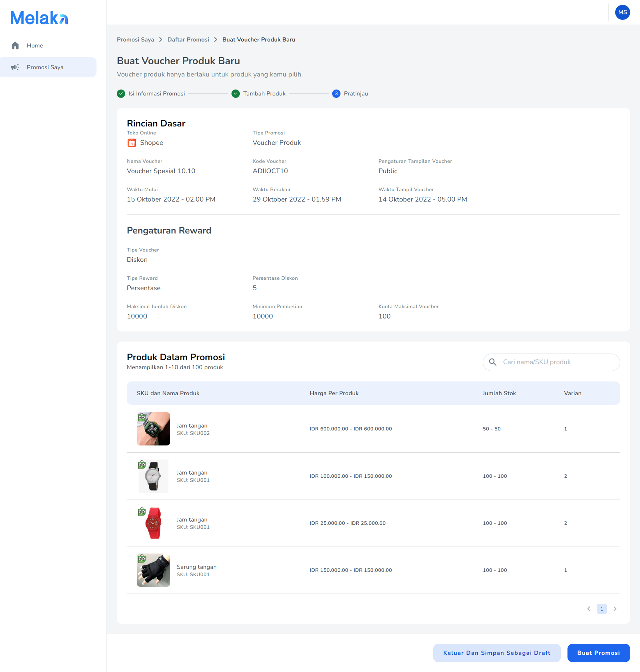
Task: Click the search magnifier icon
Action: pyautogui.click(x=492, y=362)
